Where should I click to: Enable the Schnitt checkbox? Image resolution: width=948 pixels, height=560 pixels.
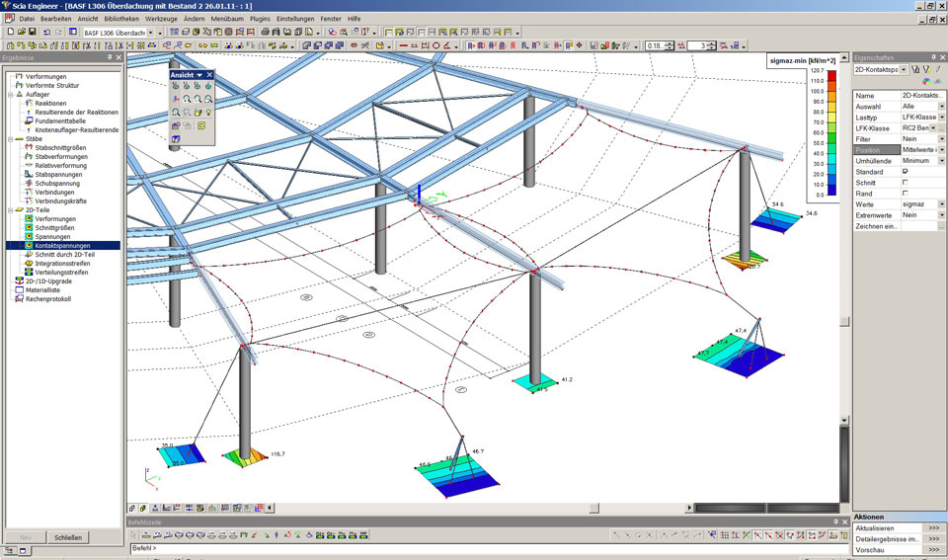[x=906, y=183]
